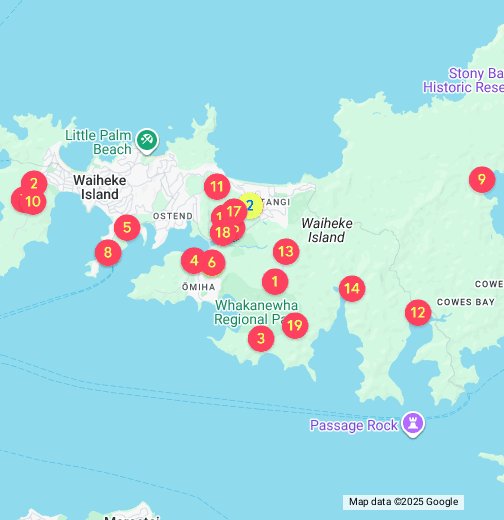The image size is (504, 520).
Task: Choose red marker number 13
Action: 286,252
